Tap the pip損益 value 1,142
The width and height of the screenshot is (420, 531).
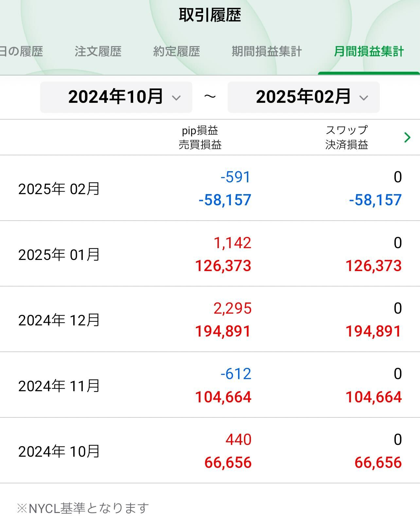[x=232, y=243]
